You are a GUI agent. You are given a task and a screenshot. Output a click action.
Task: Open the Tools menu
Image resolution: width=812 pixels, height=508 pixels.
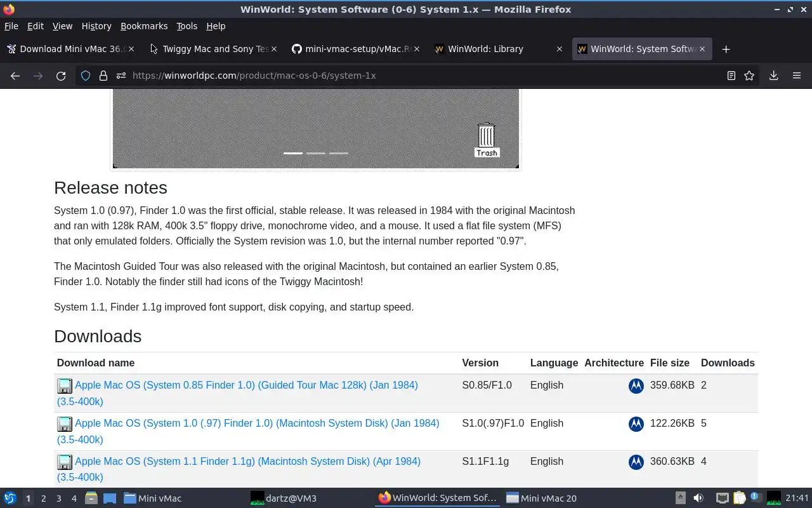[x=187, y=26]
